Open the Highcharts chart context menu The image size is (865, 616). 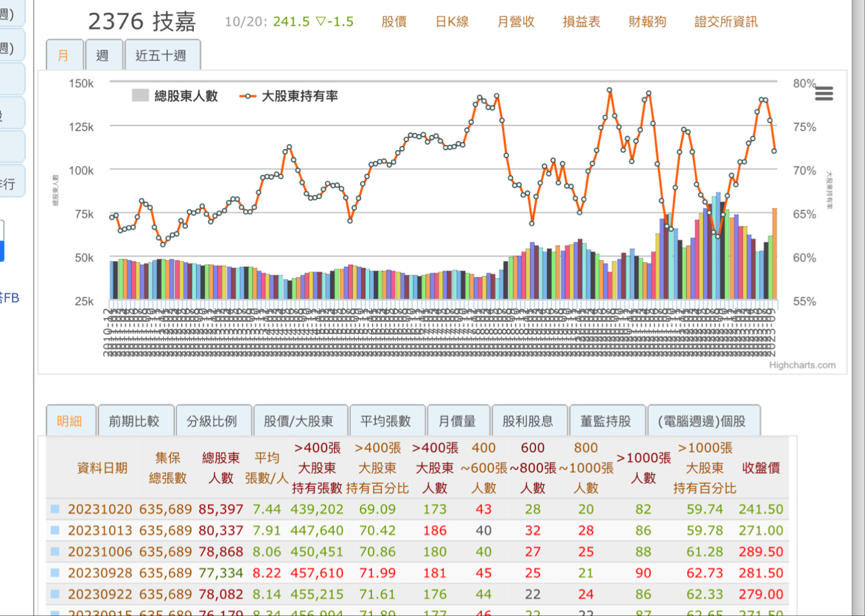tap(824, 93)
